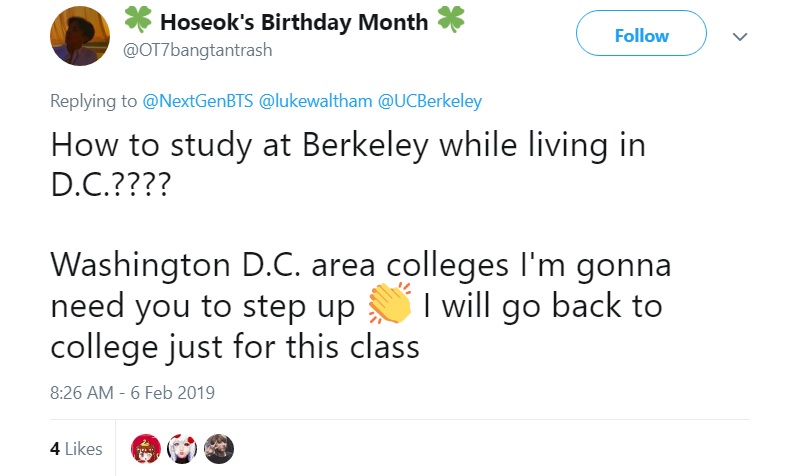The image size is (800, 476).
Task: Open the Hoseok's Birthday Month display name
Action: point(294,22)
